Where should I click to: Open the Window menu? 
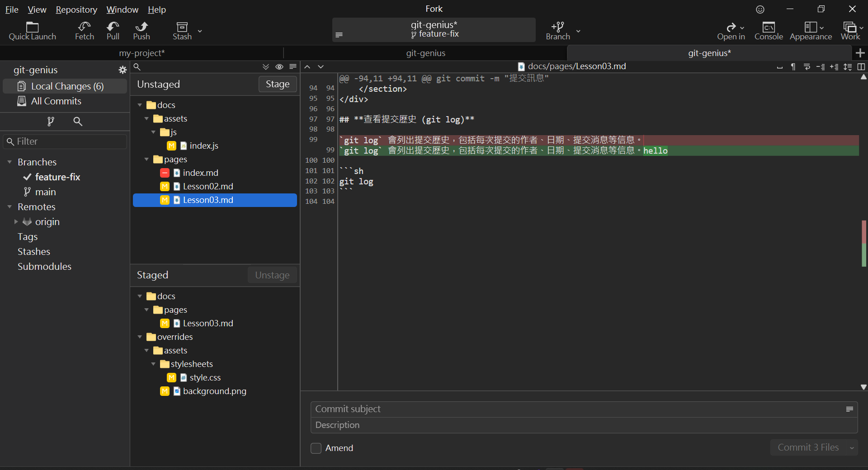[x=123, y=9]
